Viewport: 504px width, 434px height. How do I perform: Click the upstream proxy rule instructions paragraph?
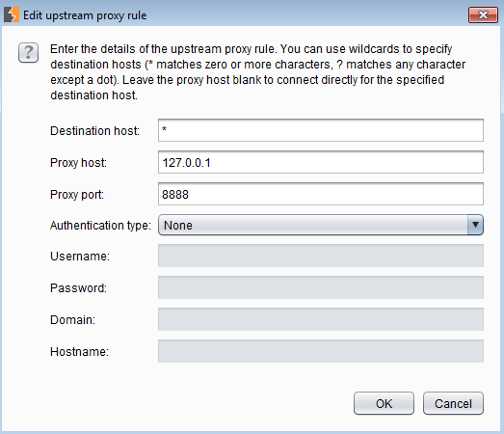pos(258,72)
